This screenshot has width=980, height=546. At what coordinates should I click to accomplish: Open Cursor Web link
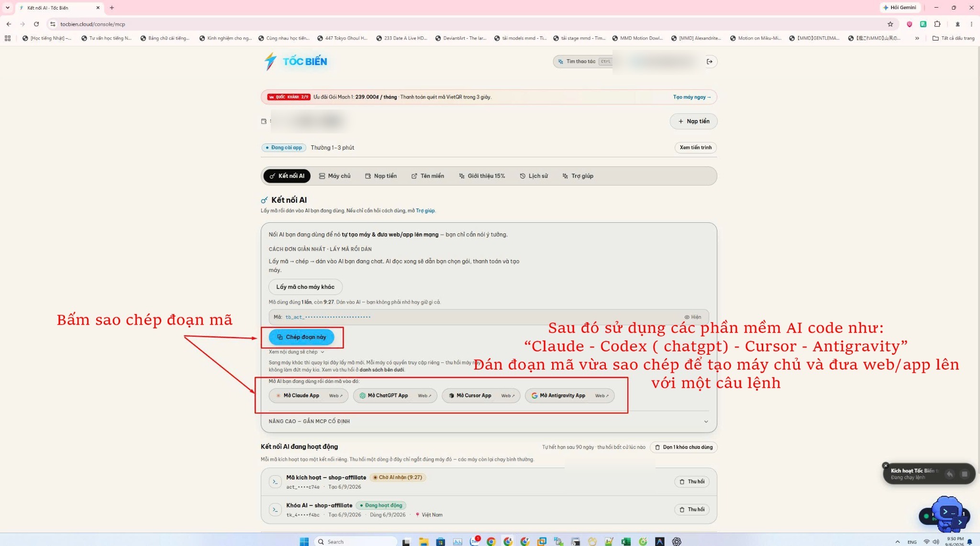508,396
